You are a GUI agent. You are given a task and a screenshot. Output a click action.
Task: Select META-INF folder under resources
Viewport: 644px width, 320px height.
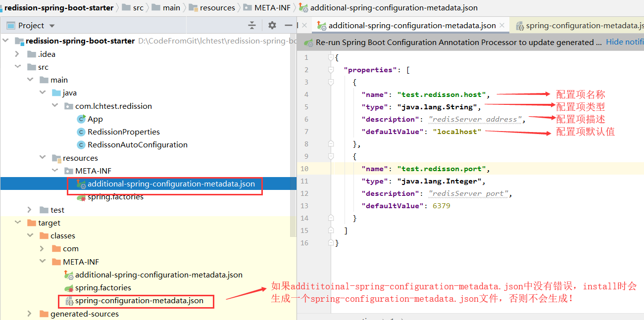coord(93,171)
